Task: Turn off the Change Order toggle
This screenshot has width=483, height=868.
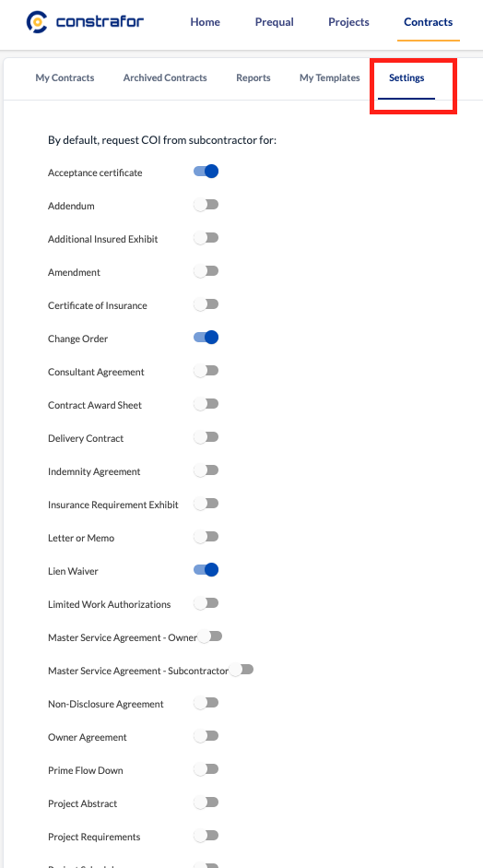Action: (206, 338)
